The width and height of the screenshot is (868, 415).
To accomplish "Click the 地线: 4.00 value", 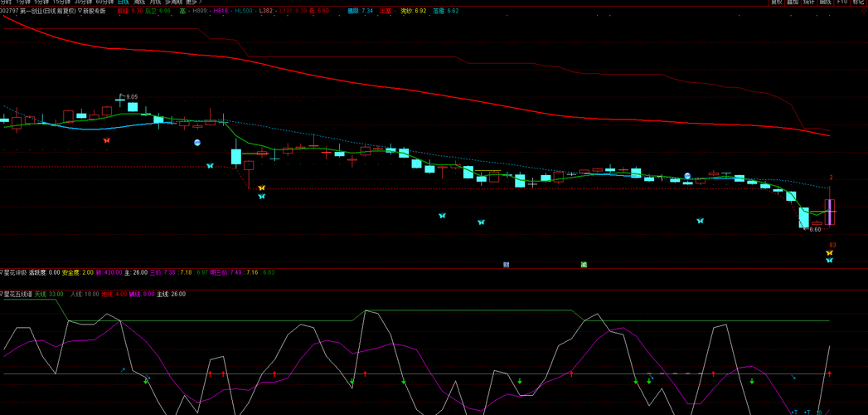I will [x=113, y=294].
